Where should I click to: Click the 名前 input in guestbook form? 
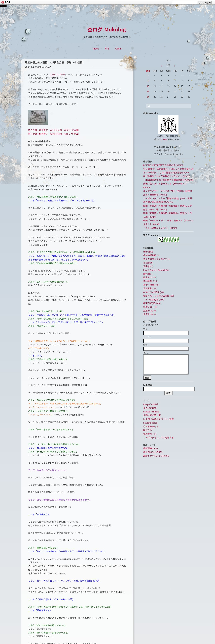click(x=166, y=333)
